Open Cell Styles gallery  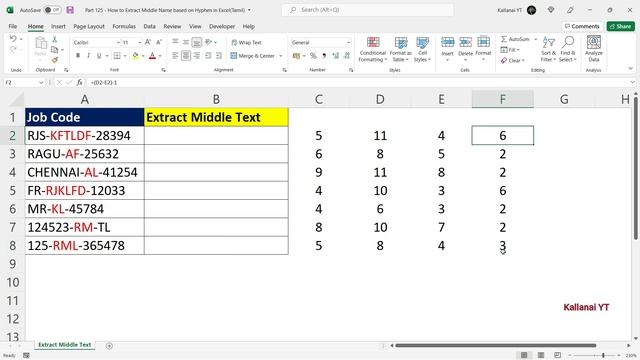click(422, 49)
